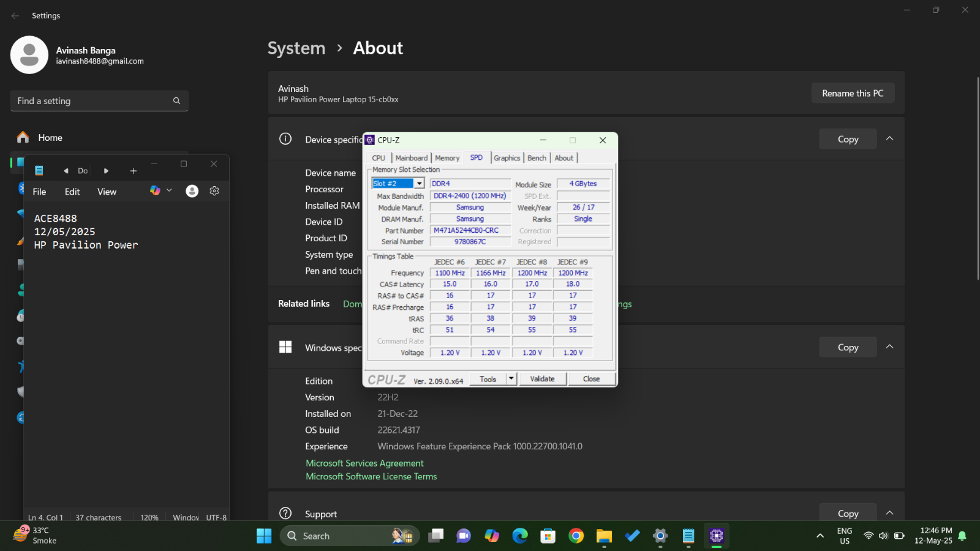Click the Copilot icon in Notepad
980x551 pixels.
click(155, 191)
